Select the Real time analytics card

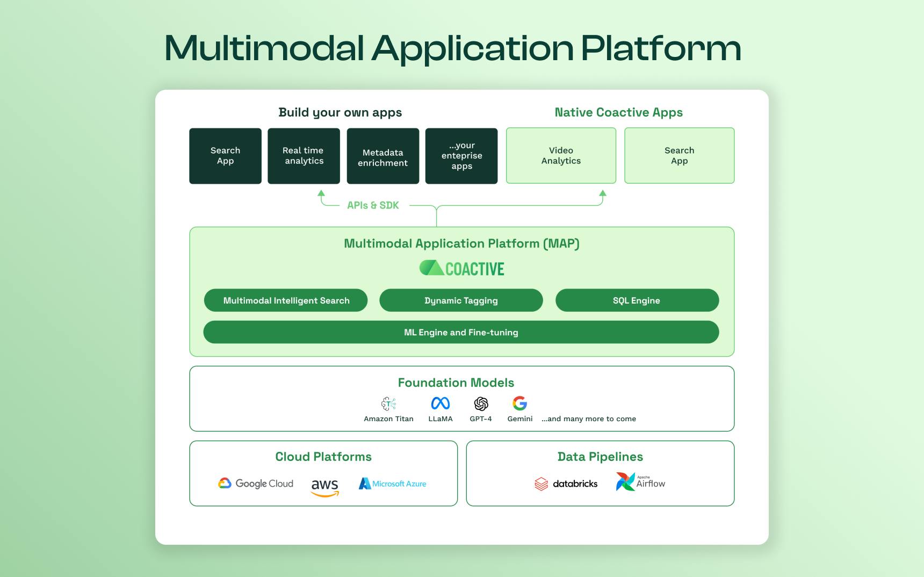[304, 155]
